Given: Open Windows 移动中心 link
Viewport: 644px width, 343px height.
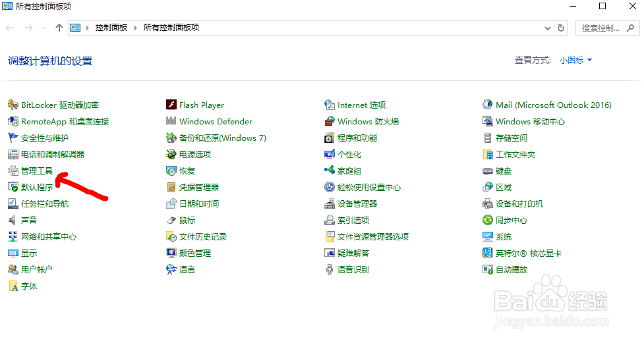Looking at the screenshot, I should [x=530, y=121].
